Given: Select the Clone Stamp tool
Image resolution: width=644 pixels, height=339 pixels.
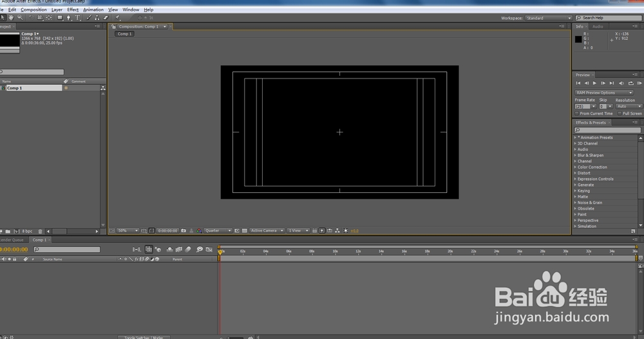Looking at the screenshot, I should click(97, 17).
